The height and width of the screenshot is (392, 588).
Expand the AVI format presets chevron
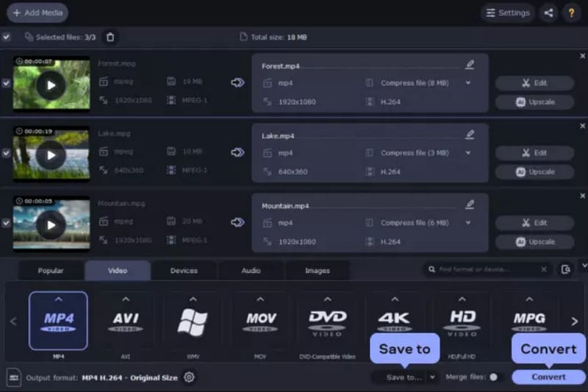point(126,299)
